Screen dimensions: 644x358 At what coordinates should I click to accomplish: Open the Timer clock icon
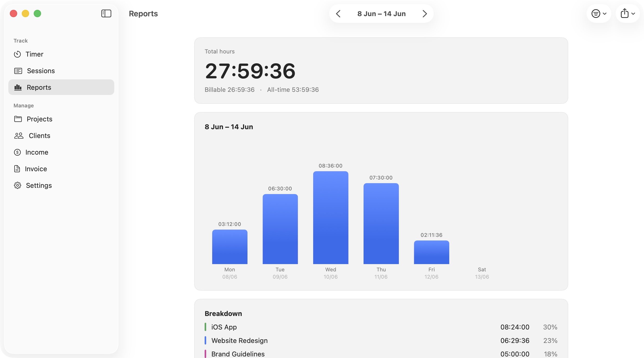[17, 54]
